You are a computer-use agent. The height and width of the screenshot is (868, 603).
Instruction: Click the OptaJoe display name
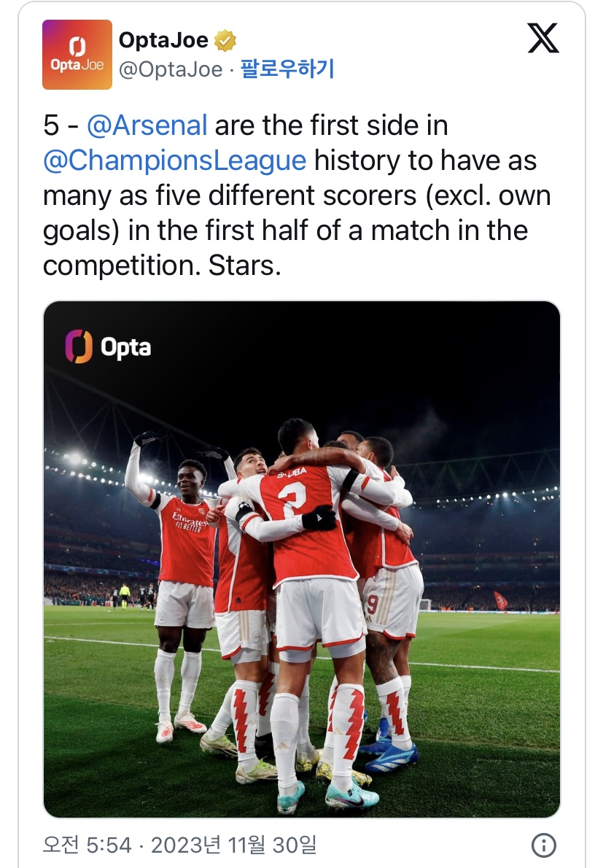(x=164, y=40)
